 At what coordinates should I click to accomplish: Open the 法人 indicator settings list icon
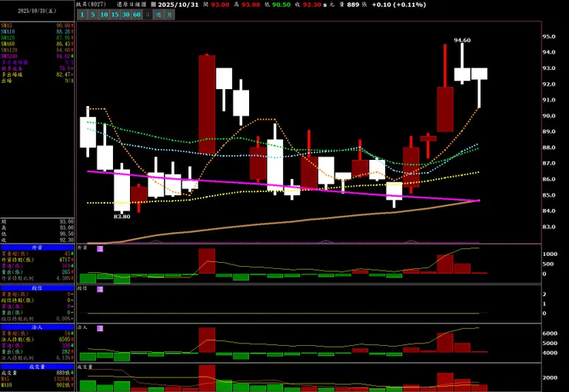point(100,328)
